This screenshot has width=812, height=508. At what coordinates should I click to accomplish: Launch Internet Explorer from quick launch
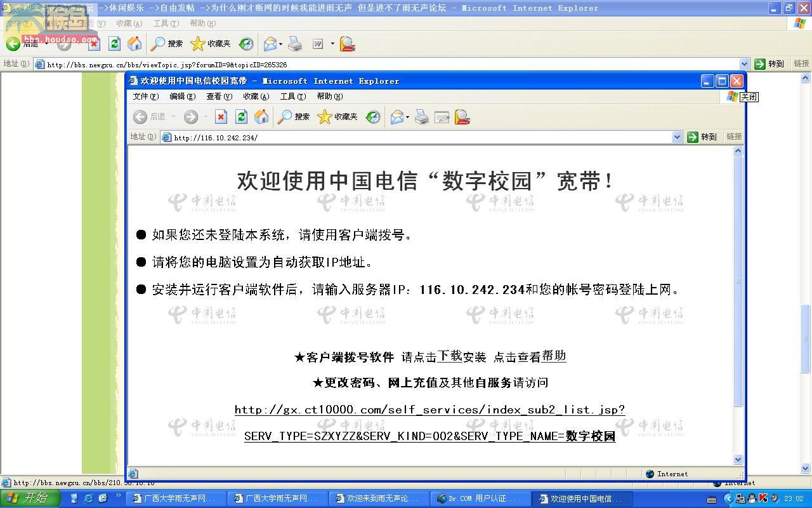point(89,498)
